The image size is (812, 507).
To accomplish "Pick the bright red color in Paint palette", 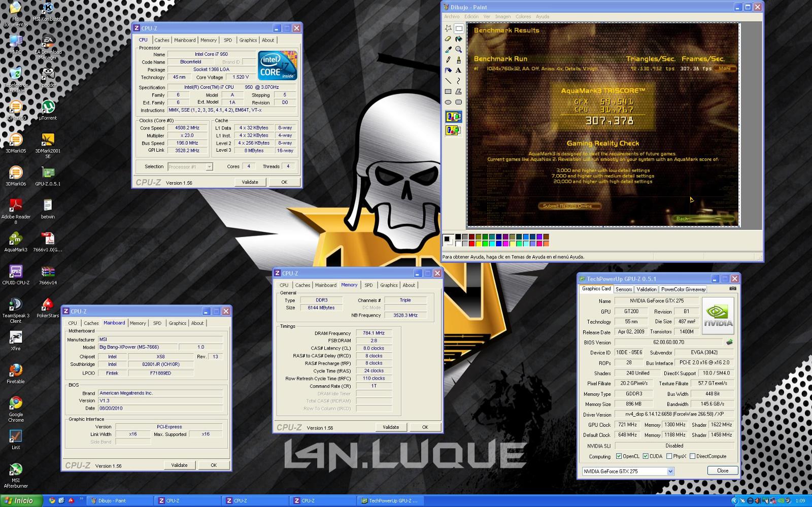I will (471, 243).
